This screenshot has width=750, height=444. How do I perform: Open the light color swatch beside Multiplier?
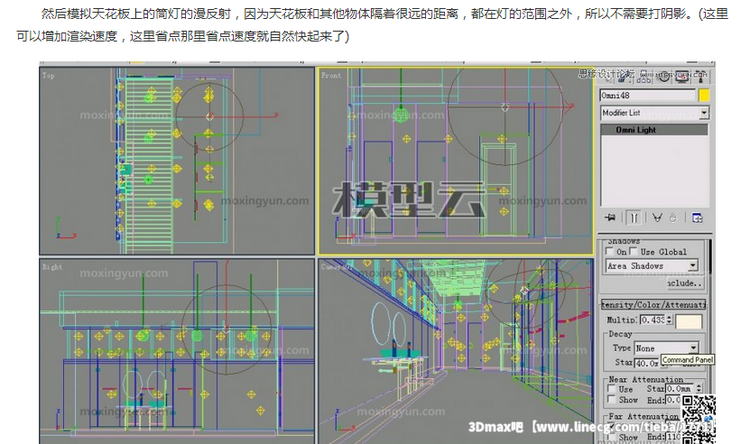coord(689,322)
